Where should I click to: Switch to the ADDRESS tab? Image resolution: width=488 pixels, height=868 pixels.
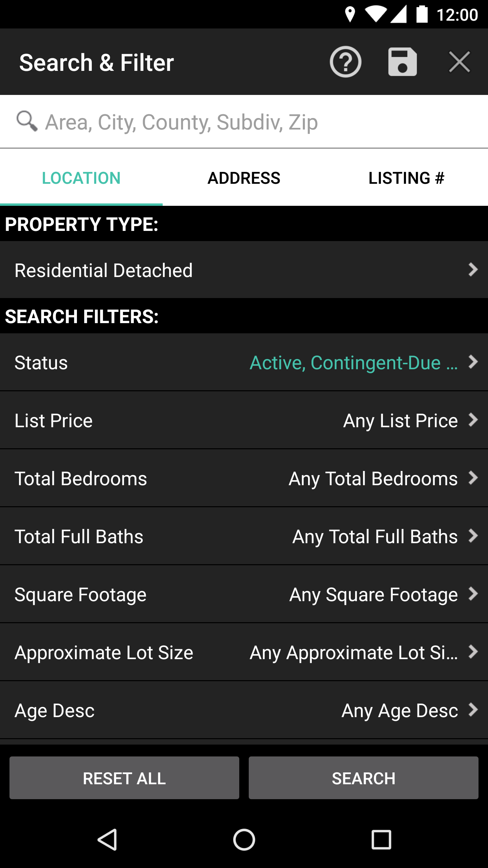click(244, 178)
